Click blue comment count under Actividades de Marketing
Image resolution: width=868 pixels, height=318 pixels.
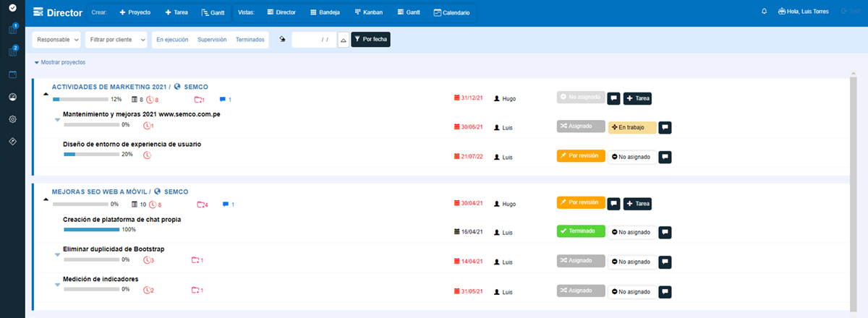coord(225,99)
